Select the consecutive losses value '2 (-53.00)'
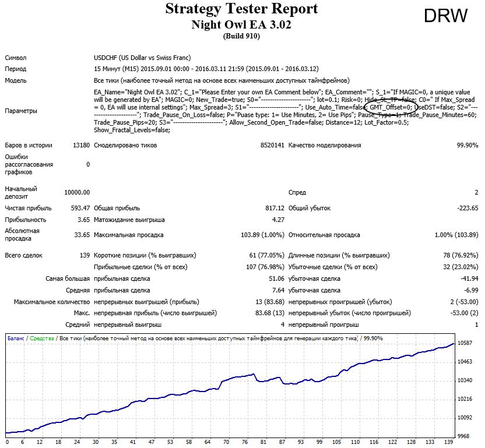Screen dimensions: 485x448 point(464,302)
